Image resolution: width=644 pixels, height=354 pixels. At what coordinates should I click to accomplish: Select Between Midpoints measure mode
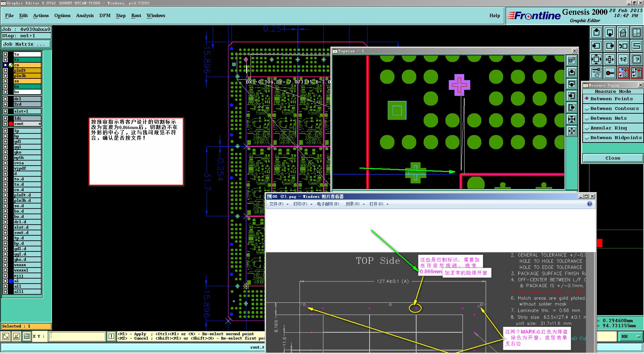click(x=613, y=138)
